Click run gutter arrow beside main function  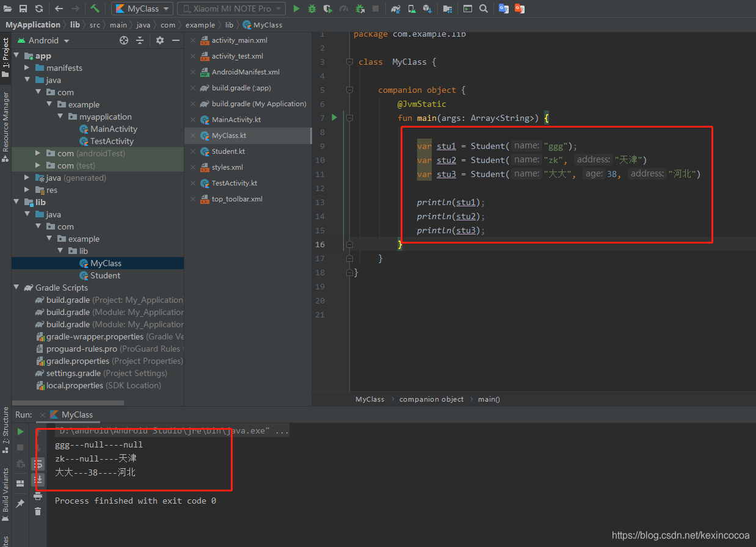tap(334, 117)
